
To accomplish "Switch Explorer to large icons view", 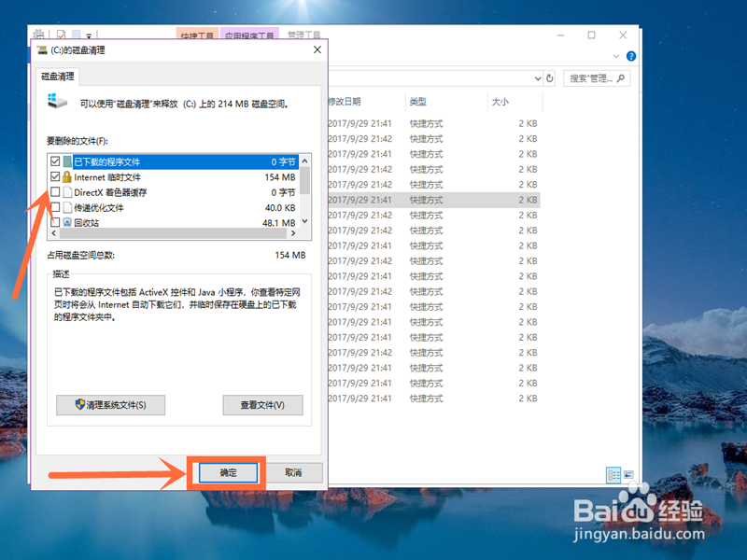I will pyautogui.click(x=628, y=475).
